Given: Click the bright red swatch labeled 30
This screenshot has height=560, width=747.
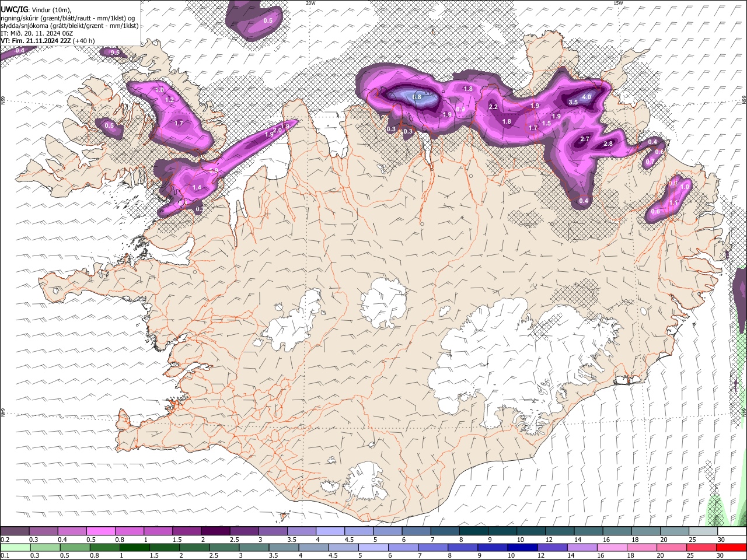Looking at the screenshot, I should (732, 547).
